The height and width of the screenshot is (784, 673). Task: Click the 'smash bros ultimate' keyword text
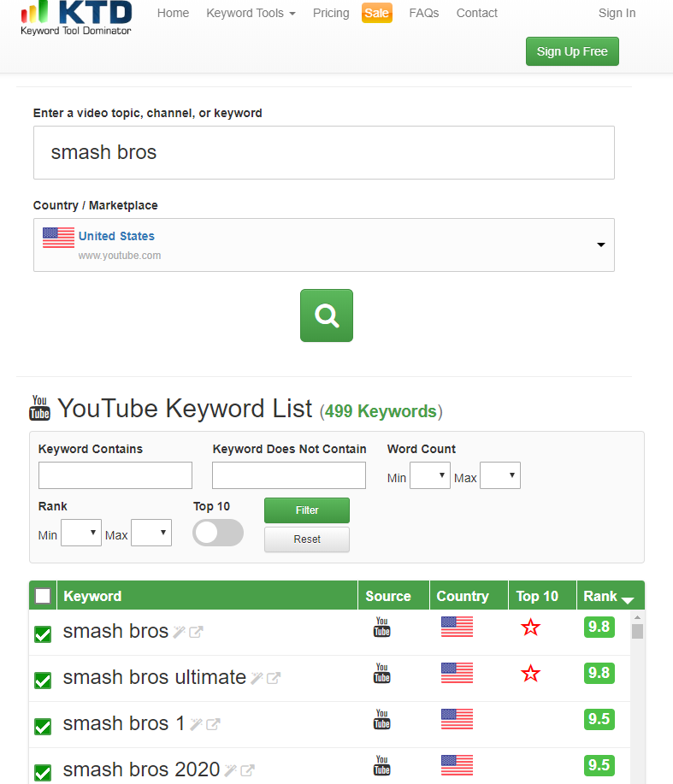click(x=155, y=677)
